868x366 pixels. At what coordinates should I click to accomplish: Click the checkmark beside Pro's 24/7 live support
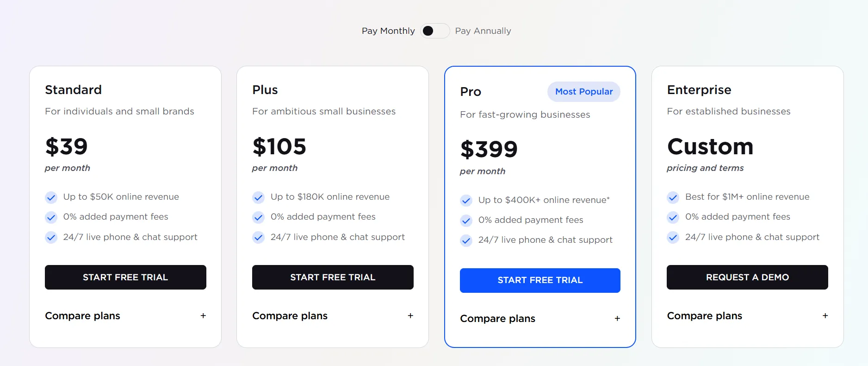pyautogui.click(x=466, y=240)
